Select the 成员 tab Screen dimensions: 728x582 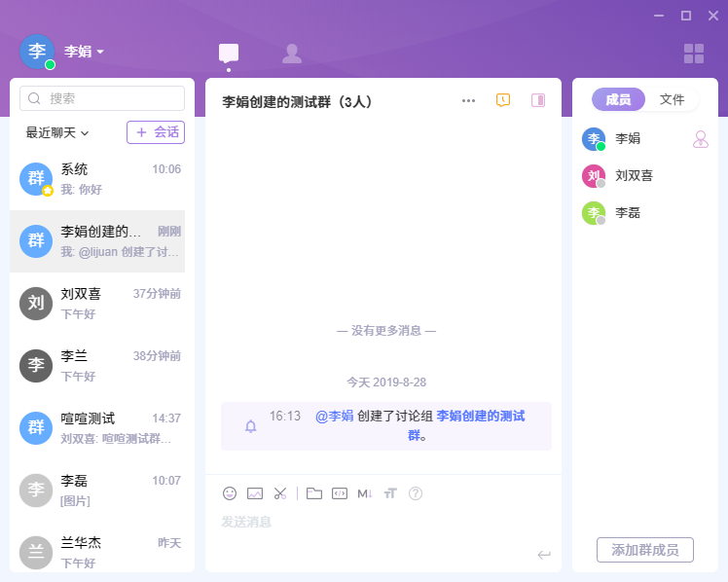(618, 99)
